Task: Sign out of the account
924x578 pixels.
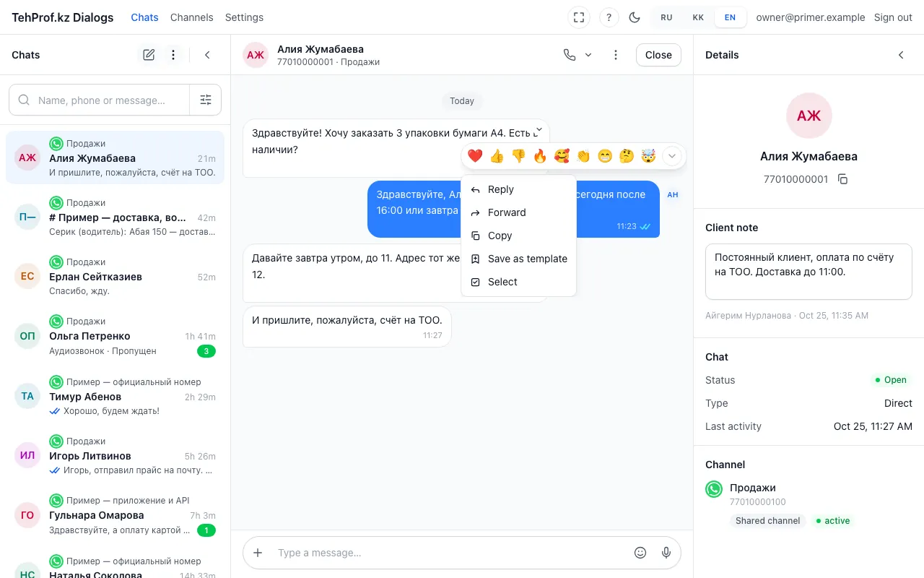Action: click(893, 17)
